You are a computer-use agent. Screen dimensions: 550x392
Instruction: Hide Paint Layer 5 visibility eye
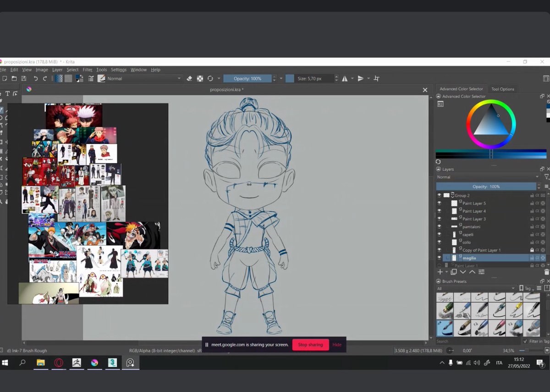click(439, 203)
